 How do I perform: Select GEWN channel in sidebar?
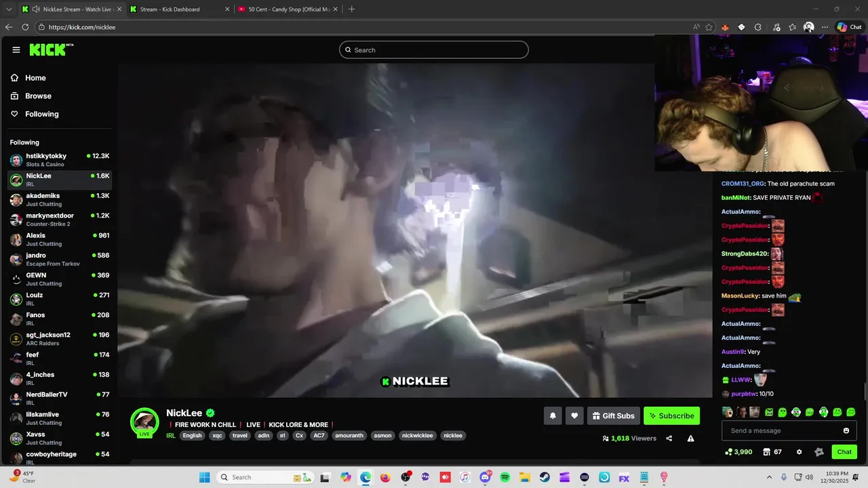[60, 279]
